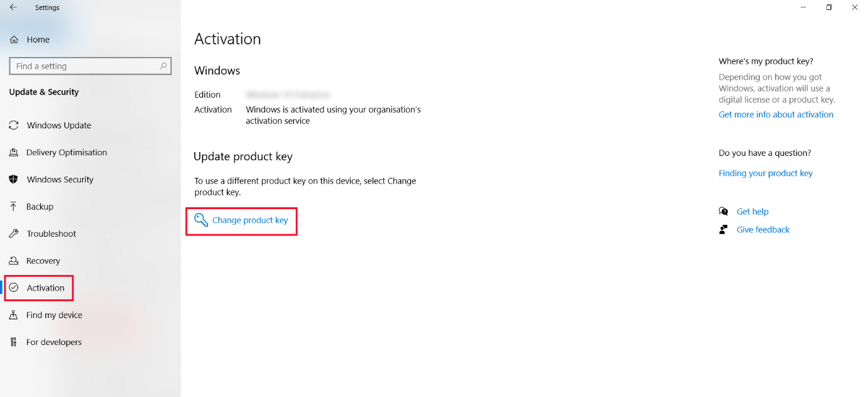Open Find my device settings
Viewport: 868px width, 397px height.
(54, 315)
